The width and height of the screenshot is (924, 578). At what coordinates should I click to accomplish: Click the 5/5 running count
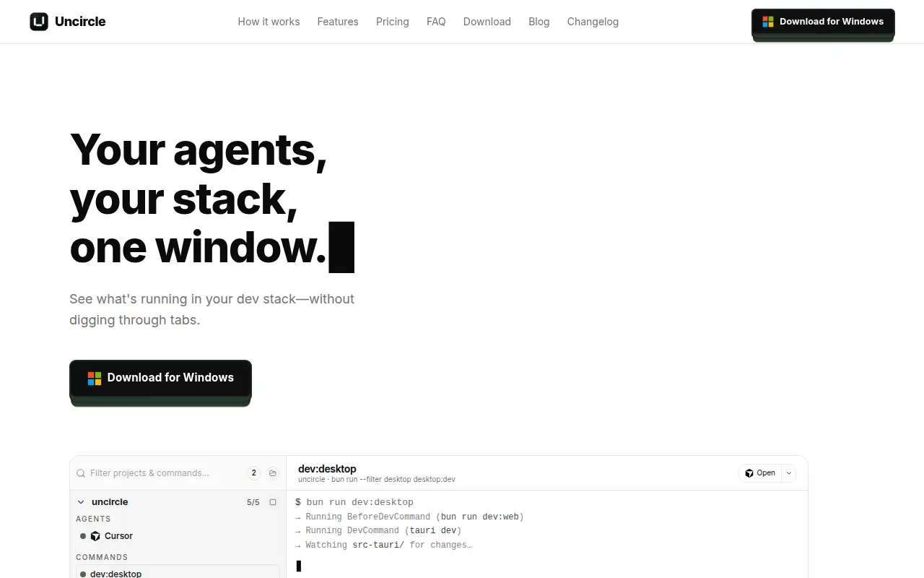(253, 502)
